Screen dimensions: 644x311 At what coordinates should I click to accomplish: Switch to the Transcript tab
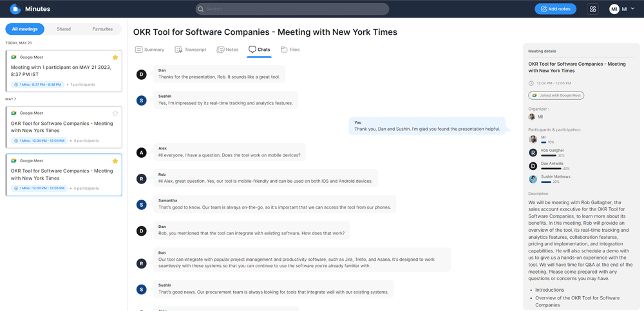(190, 50)
